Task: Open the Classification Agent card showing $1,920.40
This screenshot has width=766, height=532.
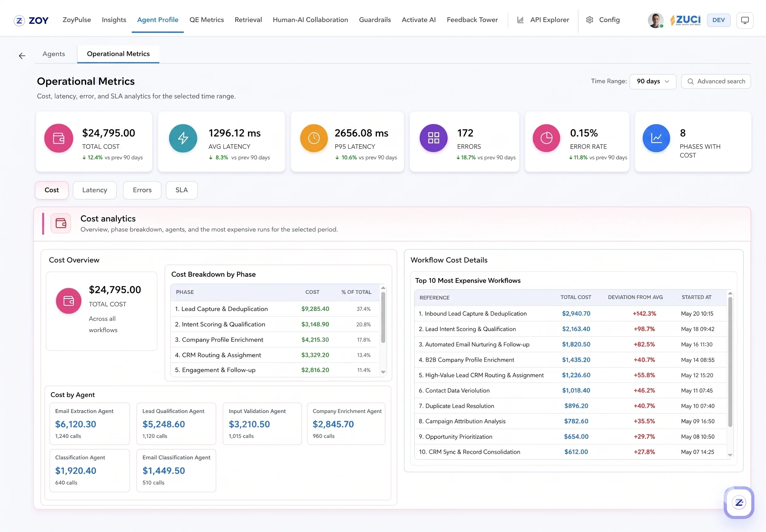Action: click(x=90, y=470)
